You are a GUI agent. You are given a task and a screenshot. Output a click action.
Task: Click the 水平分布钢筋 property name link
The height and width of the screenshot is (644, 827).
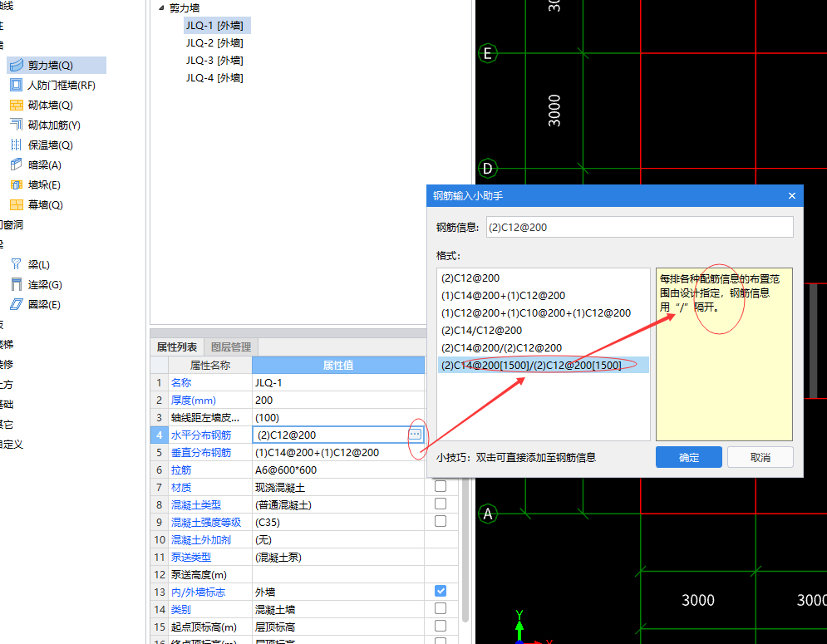pyautogui.click(x=201, y=435)
